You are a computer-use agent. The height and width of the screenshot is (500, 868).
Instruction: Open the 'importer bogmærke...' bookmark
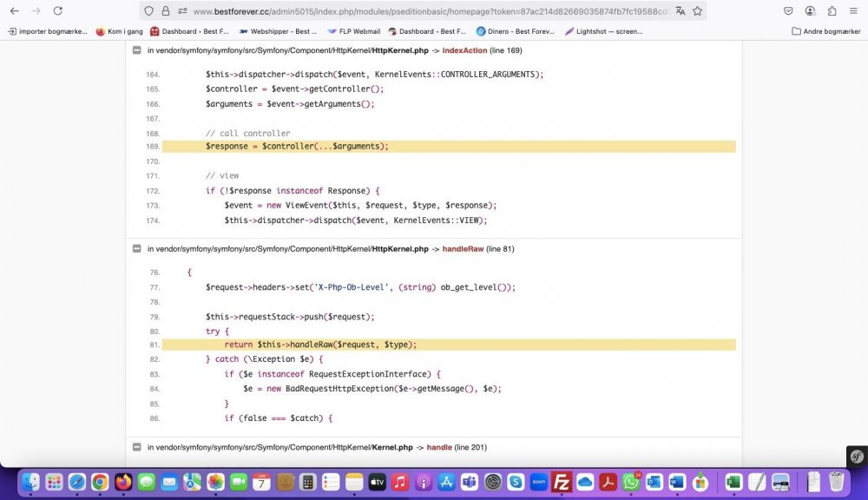pos(47,31)
